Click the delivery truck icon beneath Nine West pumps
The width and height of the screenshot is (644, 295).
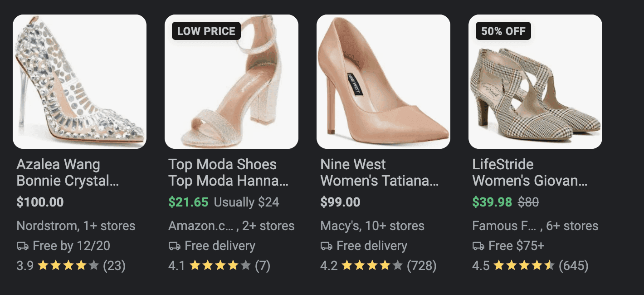pos(326,246)
